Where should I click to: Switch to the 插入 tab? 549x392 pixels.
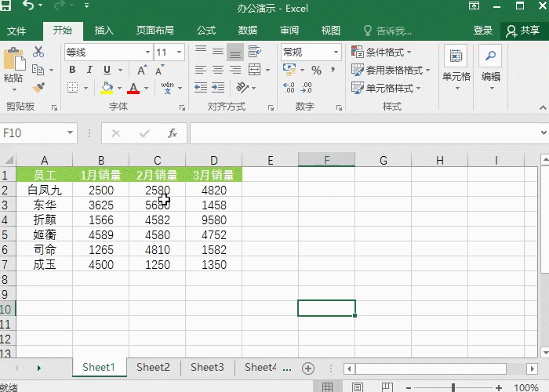pos(104,31)
